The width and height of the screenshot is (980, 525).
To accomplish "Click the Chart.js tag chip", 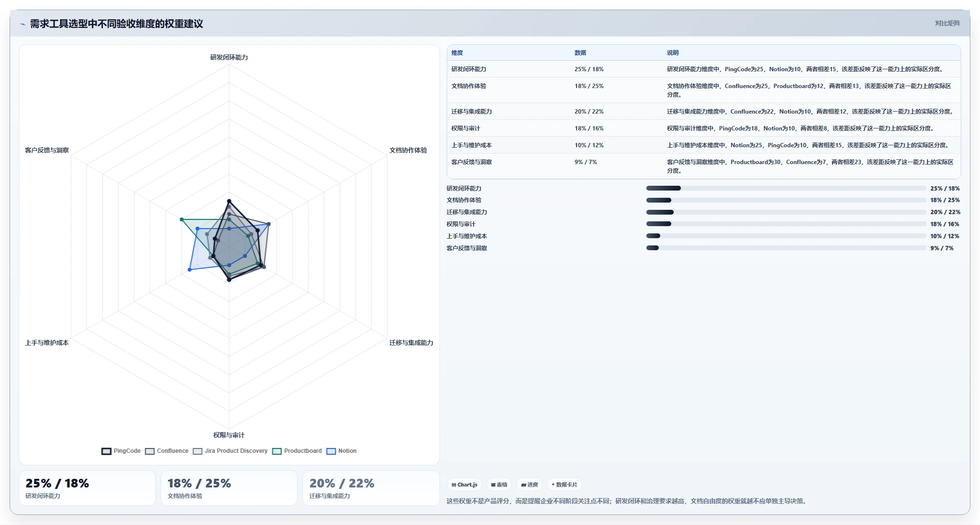I will point(465,485).
